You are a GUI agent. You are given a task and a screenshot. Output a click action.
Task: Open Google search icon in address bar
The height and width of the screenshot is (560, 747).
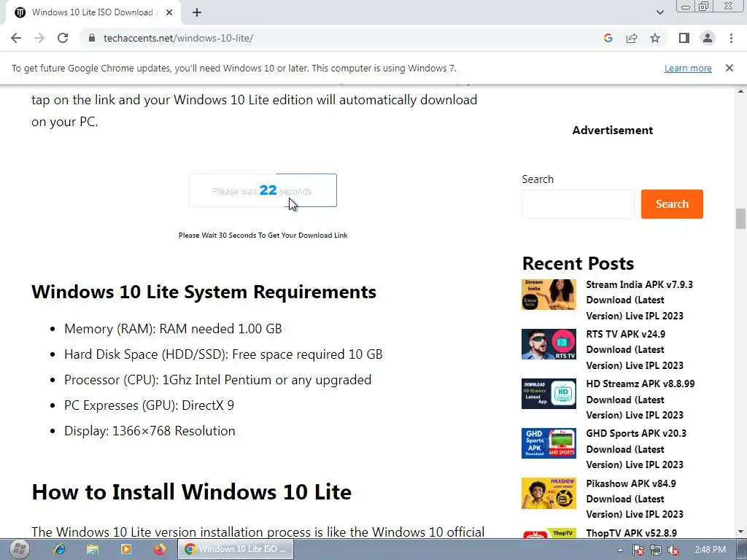tap(608, 38)
